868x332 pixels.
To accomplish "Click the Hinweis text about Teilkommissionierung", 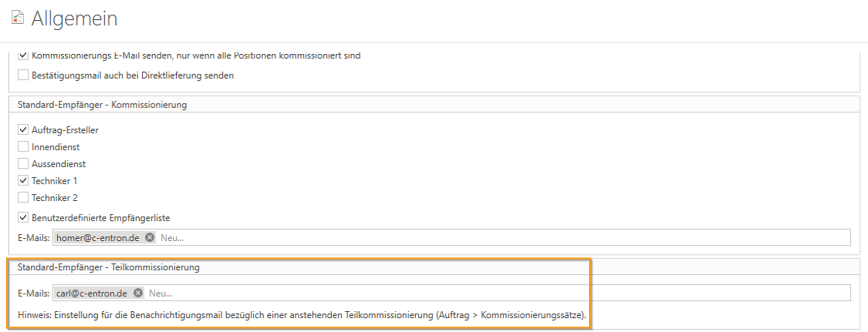I will click(302, 315).
